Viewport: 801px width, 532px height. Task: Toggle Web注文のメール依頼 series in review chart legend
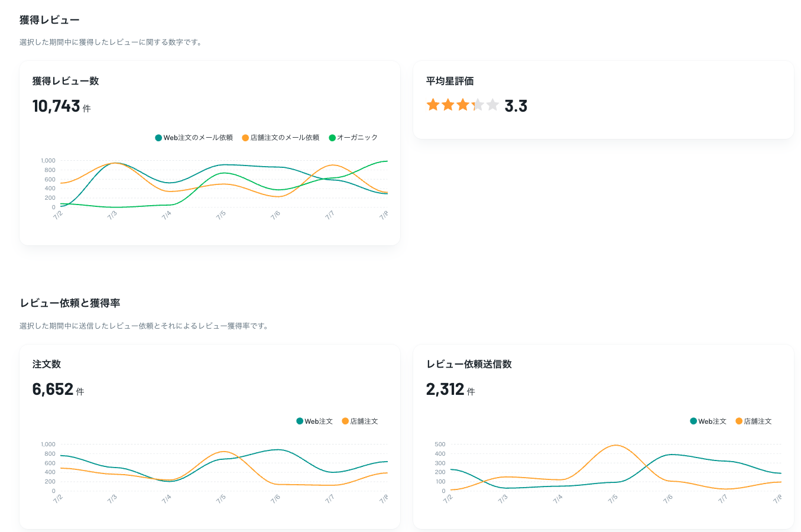tap(194, 138)
